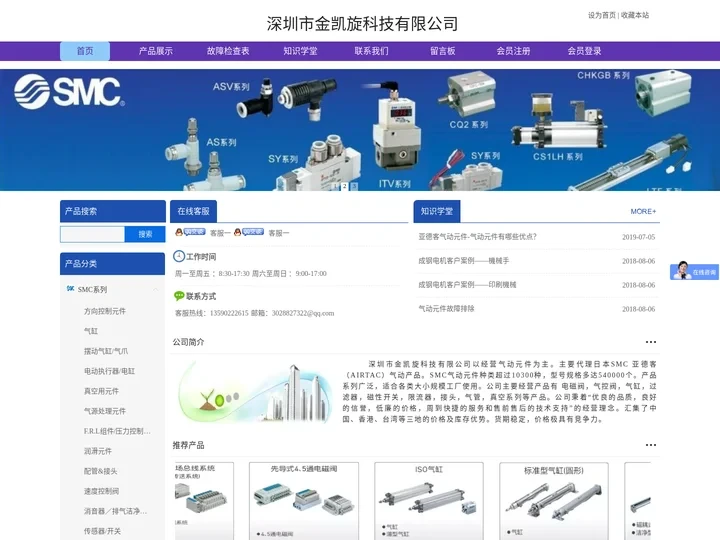Open the 故障检查表 menu item
This screenshot has height=540, width=720.
point(228,51)
